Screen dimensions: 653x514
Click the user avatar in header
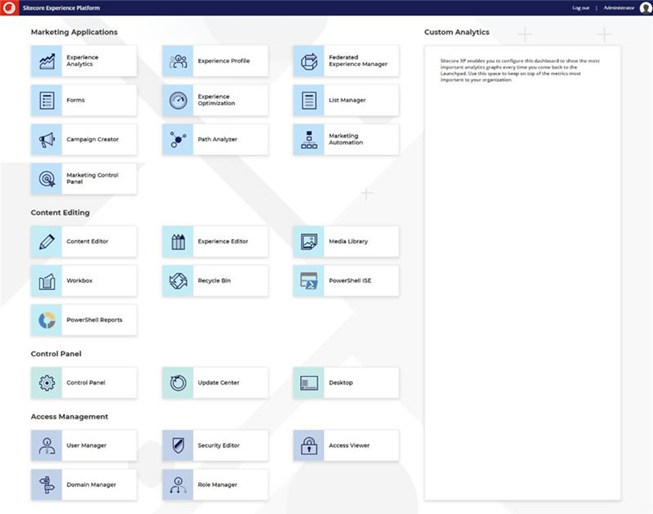coord(646,8)
